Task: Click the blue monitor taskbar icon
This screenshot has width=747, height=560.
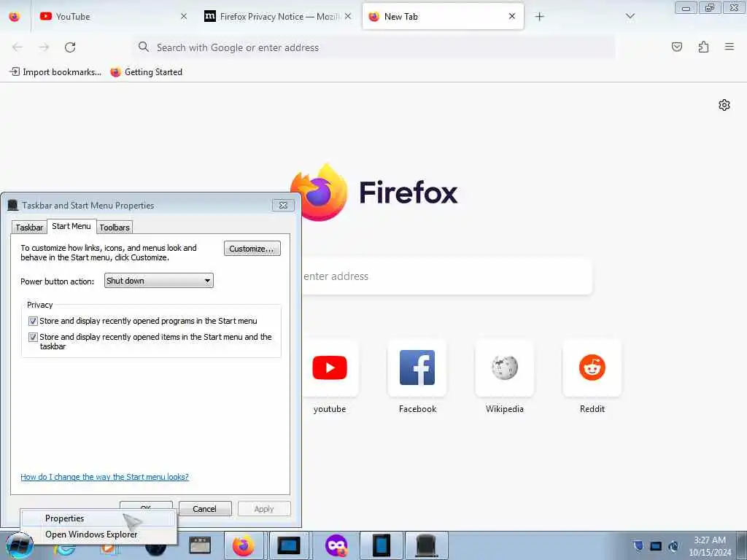Action: 289,545
